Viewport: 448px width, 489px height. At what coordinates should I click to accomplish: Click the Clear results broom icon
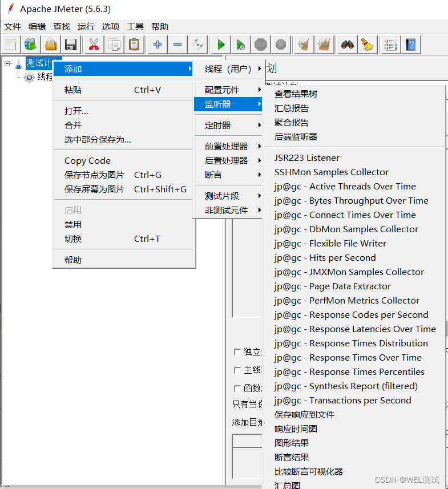coord(304,45)
